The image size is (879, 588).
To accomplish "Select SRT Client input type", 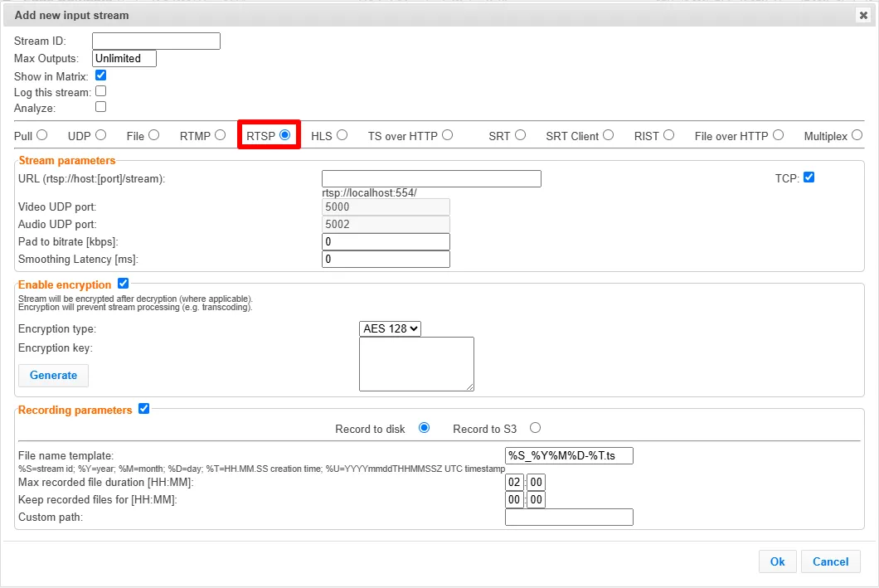I will pos(608,135).
